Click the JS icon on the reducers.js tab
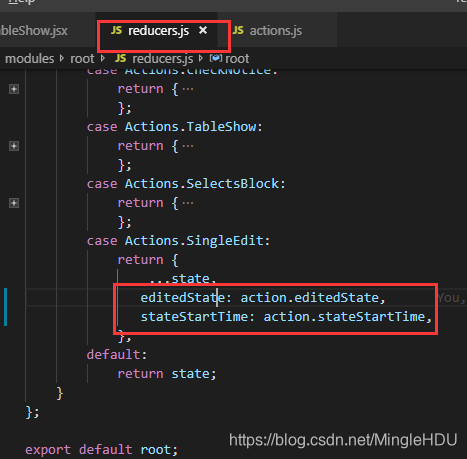Image resolution: width=467 pixels, height=459 pixels. (116, 30)
